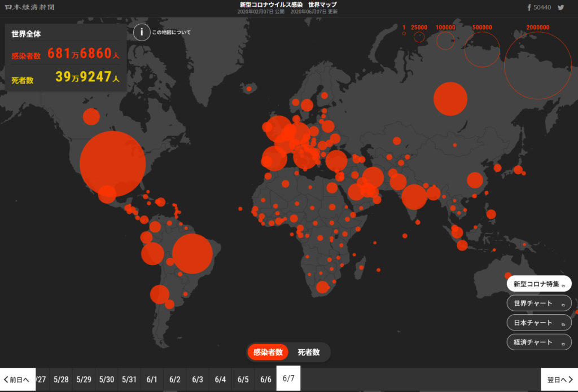Click the Brazil infection bubble

tap(192, 253)
